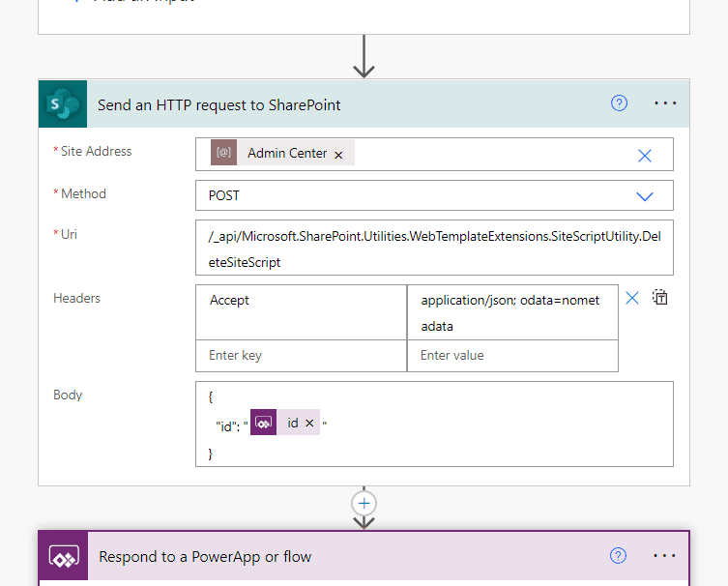Clear the Site Address custom value
This screenshot has width=728, height=586.
pos(645,156)
